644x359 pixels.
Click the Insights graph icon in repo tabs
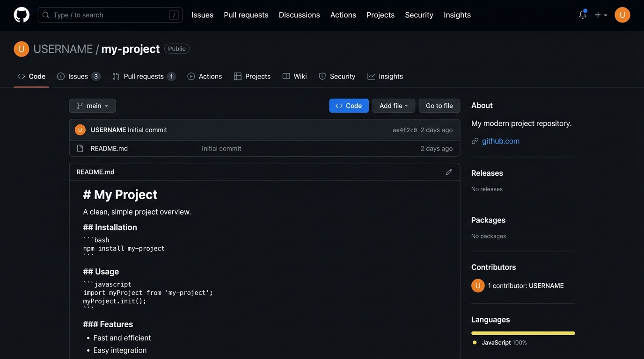[371, 76]
